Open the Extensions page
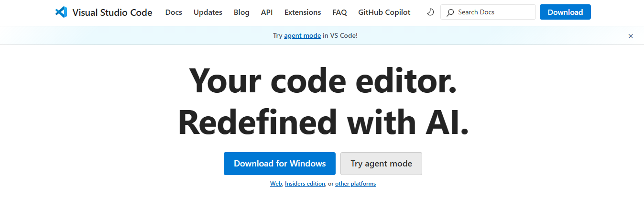Screen dimensions: 644x210 [303, 12]
